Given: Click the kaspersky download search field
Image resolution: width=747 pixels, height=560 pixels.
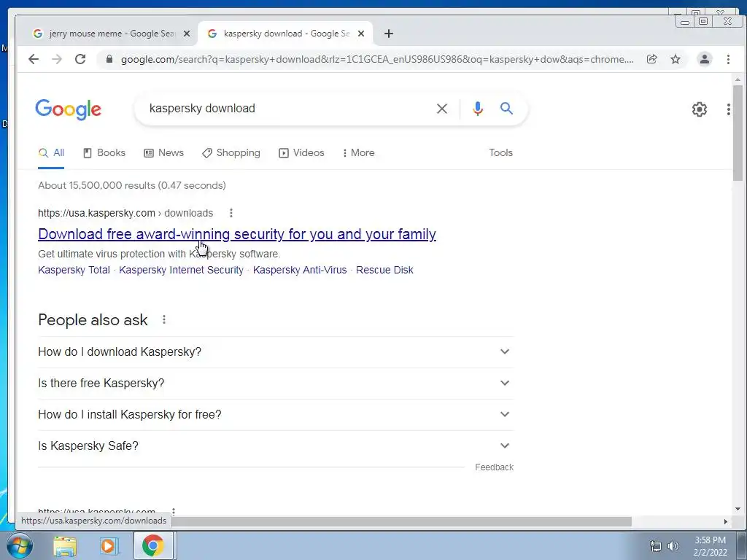Looking at the screenshot, I should tap(286, 109).
